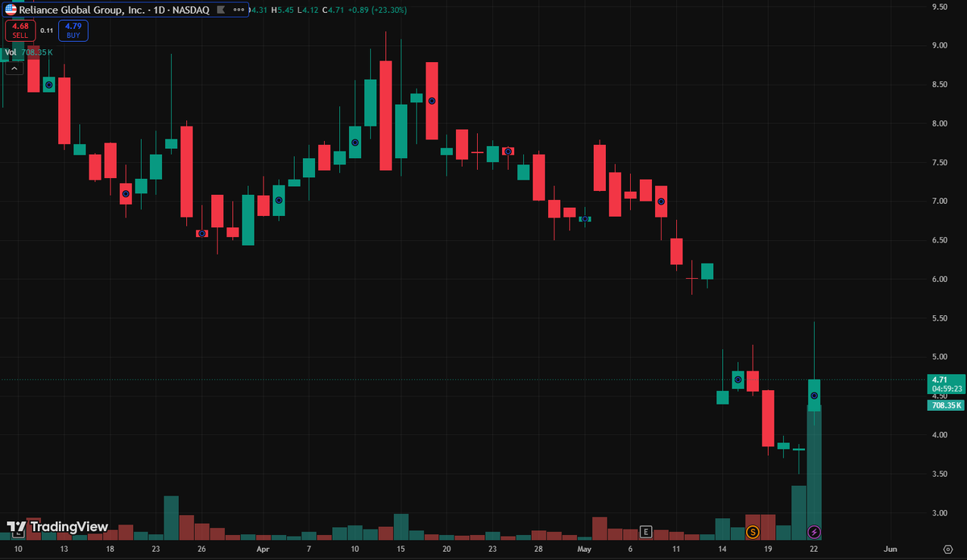Image resolution: width=967 pixels, height=560 pixels.
Task: Click the TradingView logo link
Action: pyautogui.click(x=57, y=527)
